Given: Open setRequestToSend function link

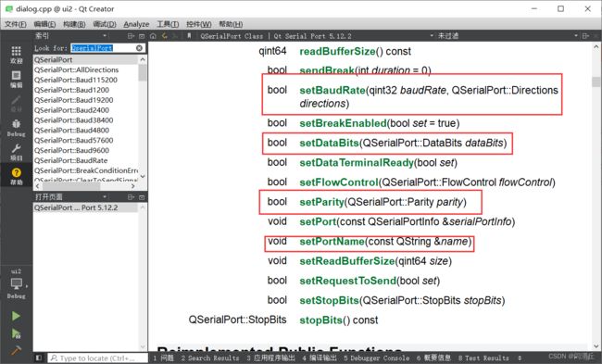Looking at the screenshot, I should pyautogui.click(x=348, y=281).
